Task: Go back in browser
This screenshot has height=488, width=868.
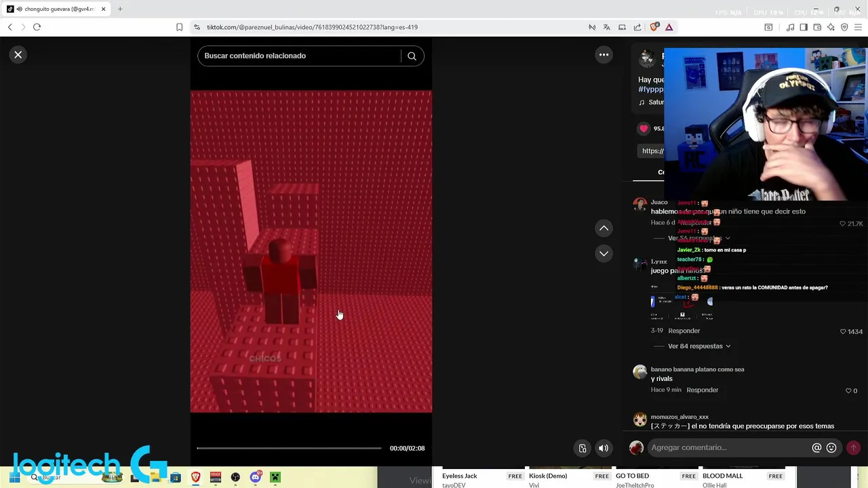Action: point(9,27)
